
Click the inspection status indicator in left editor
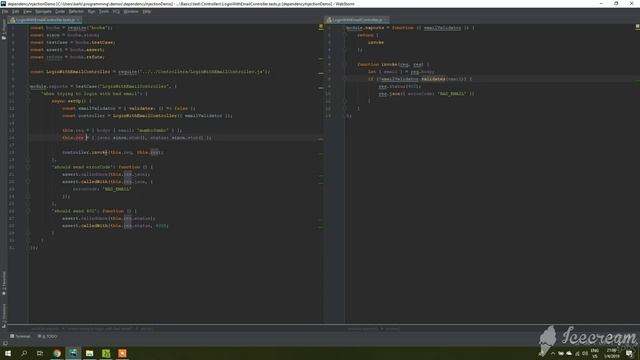click(321, 27)
